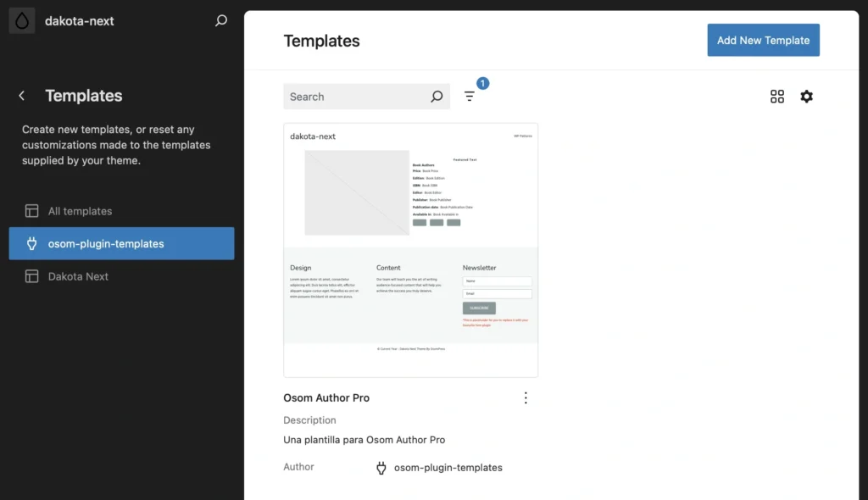Click the plug icon beside osom-plugin-templates in sidebar

(31, 243)
